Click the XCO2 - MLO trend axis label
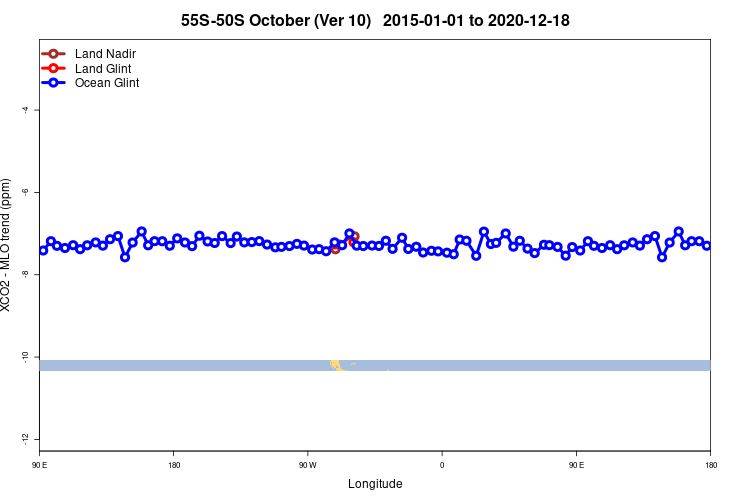The height and width of the screenshot is (500, 750). (x=5, y=245)
